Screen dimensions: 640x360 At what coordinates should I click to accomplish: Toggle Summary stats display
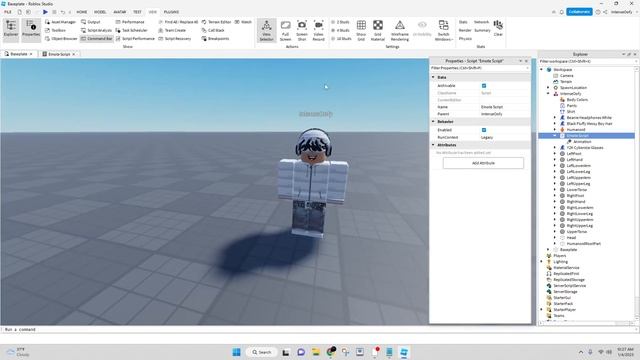[482, 30]
